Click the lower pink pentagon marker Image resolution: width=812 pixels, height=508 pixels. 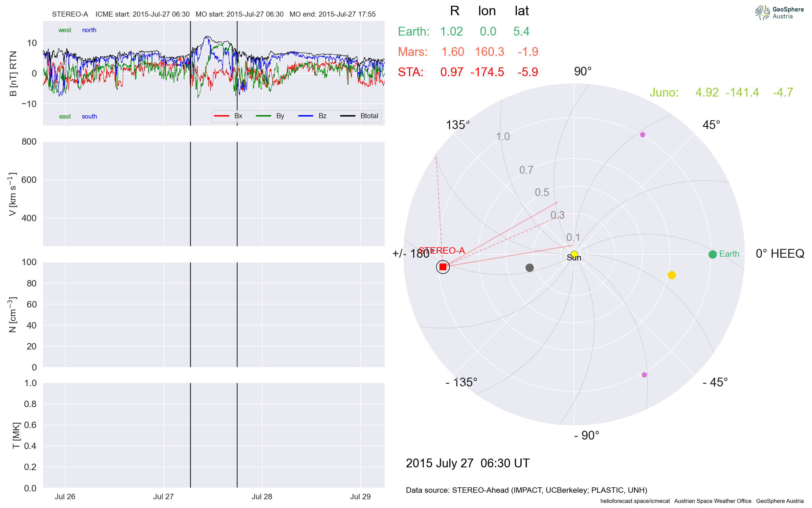point(644,375)
